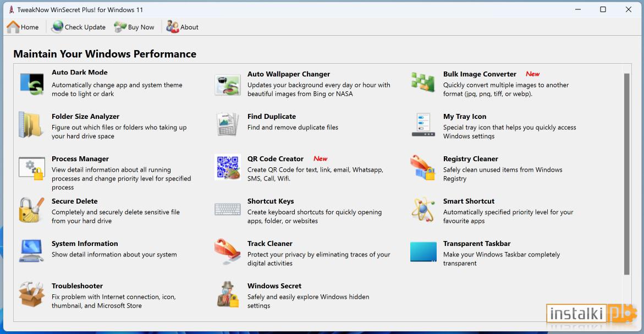Click the Shortcut Keys keyboard icon

[228, 210]
